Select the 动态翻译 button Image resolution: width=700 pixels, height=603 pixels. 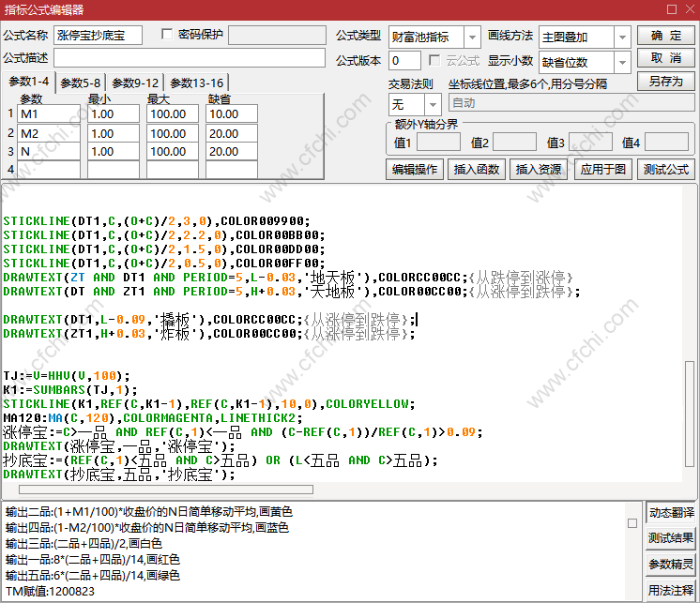tap(671, 512)
